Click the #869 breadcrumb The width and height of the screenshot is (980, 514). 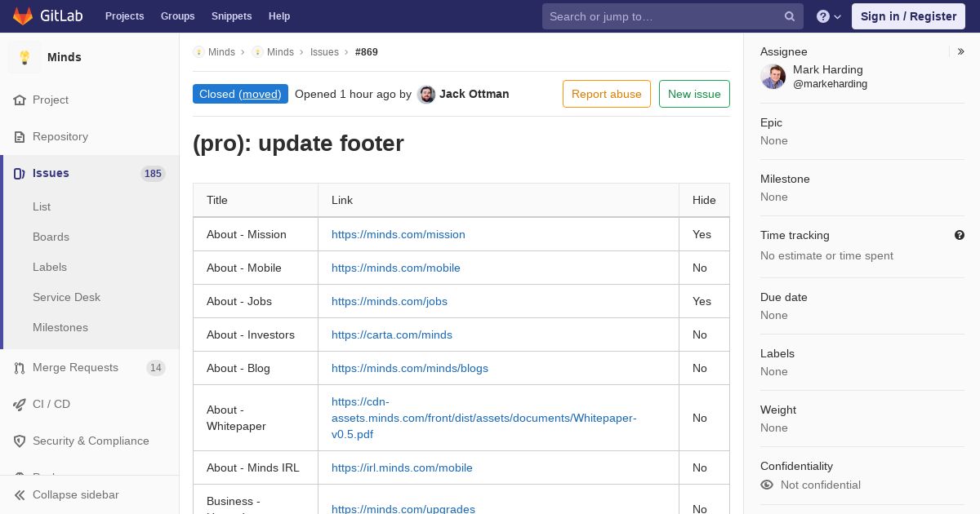pos(367,52)
